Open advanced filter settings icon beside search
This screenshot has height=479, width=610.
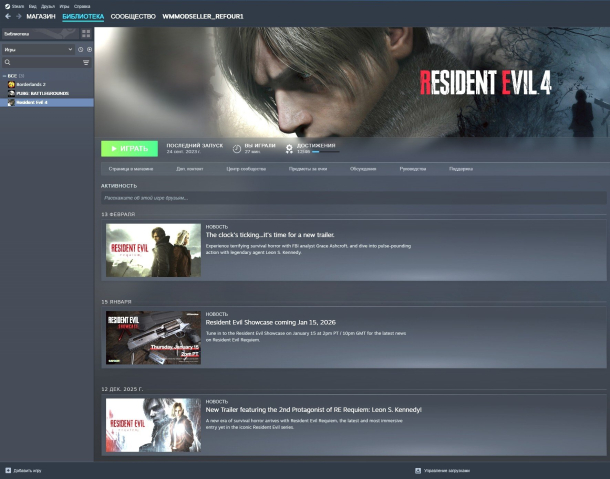(x=86, y=62)
